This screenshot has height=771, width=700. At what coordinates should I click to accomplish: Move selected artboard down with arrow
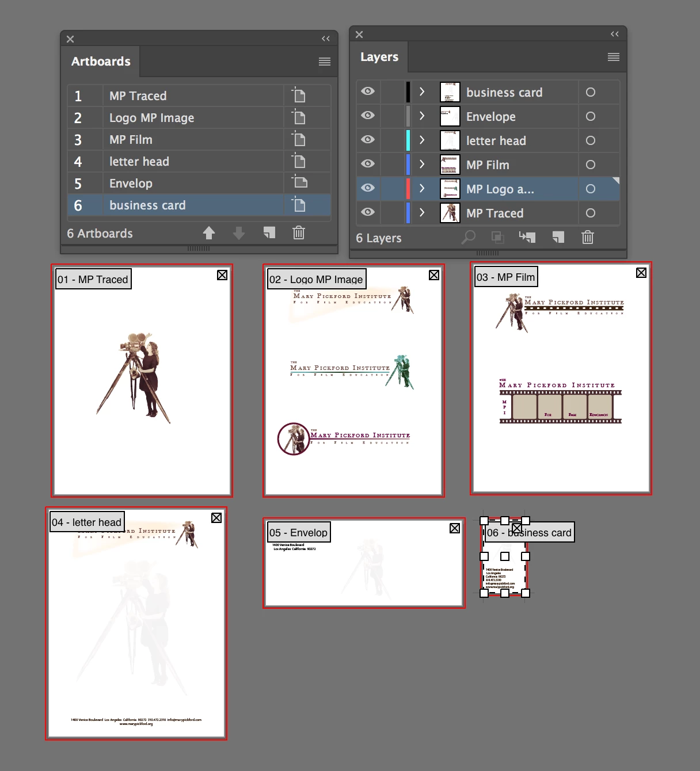click(239, 232)
